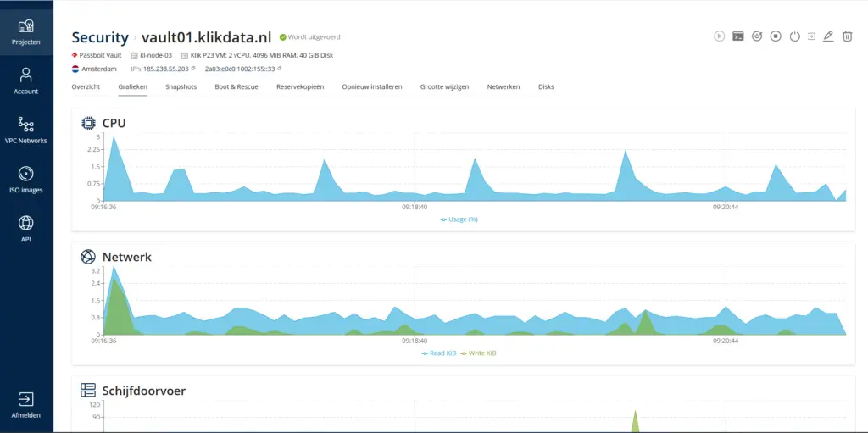Open VPC Networks in sidebar

click(x=26, y=131)
